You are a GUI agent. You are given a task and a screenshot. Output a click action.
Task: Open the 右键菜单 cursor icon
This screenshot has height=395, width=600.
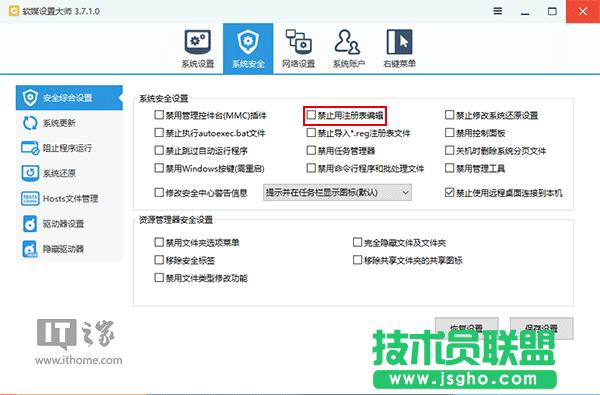(399, 42)
